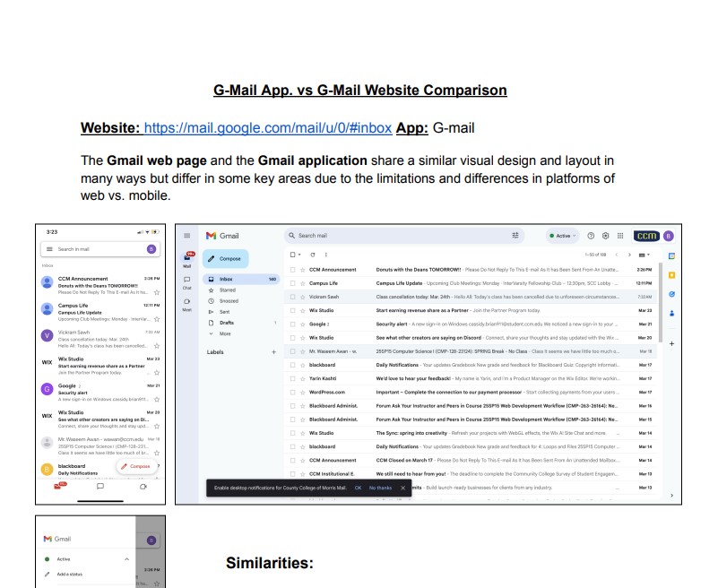The height and width of the screenshot is (588, 718).
Task: Open the input tools dropdown beside the pagination arrows
Action: tap(644, 255)
